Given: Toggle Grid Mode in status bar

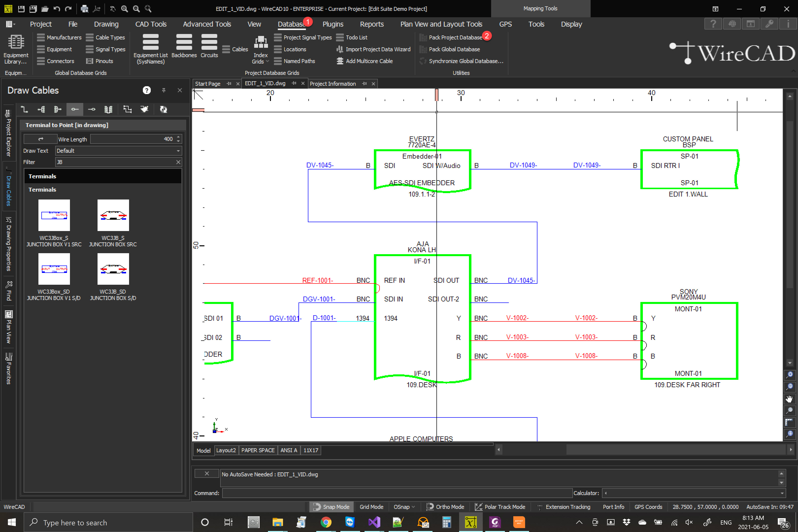Looking at the screenshot, I should click(371, 507).
